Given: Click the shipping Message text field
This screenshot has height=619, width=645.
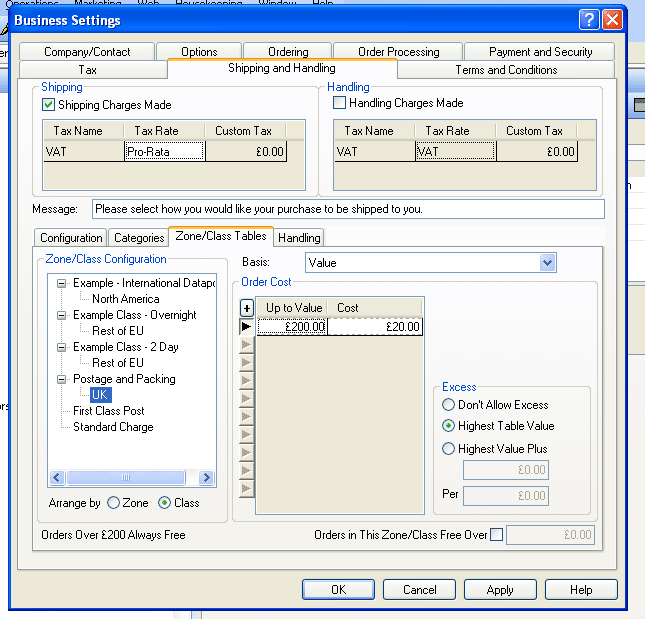Looking at the screenshot, I should pos(348,209).
